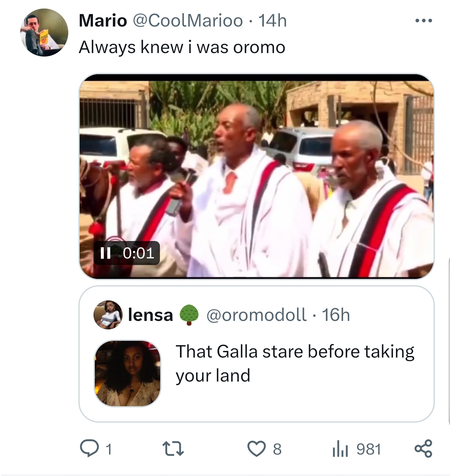
Task: Pause the video using the pause icon
Action: [x=105, y=253]
